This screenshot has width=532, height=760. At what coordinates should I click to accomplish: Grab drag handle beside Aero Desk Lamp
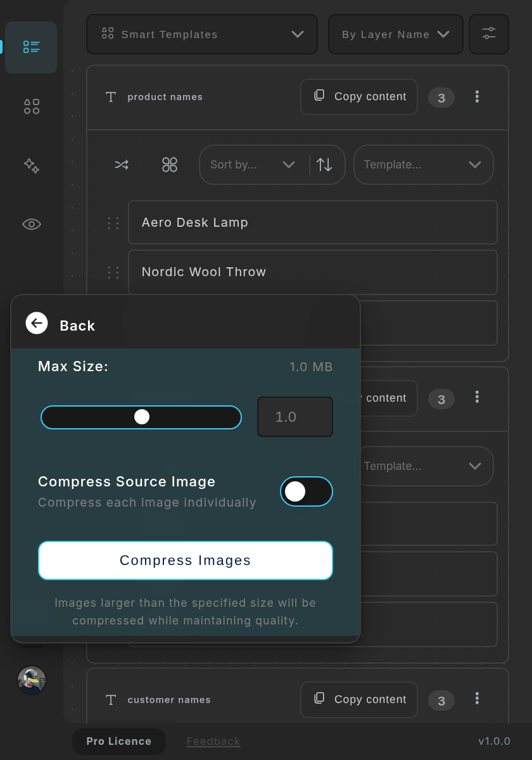tap(113, 223)
